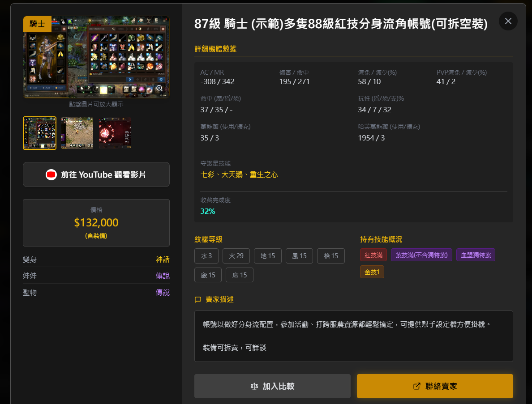The image size is (532, 404).
Task: Click the speech bubble icon beside 賣家描述
Action: pyautogui.click(x=198, y=299)
